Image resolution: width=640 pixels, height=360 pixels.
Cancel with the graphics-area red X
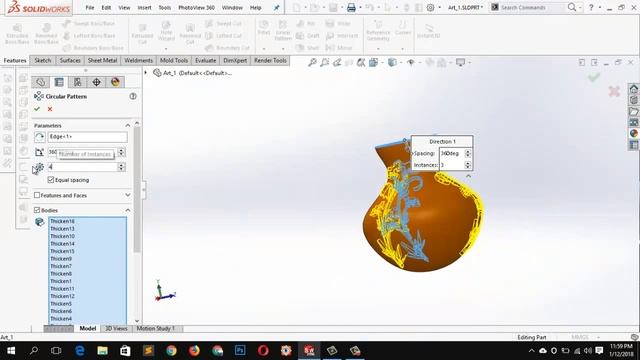[614, 91]
